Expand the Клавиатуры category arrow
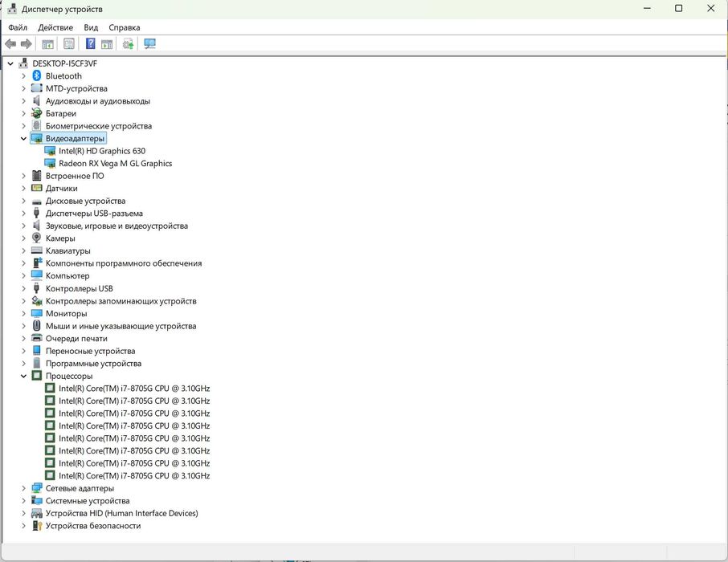The height and width of the screenshot is (562, 728). click(x=23, y=251)
